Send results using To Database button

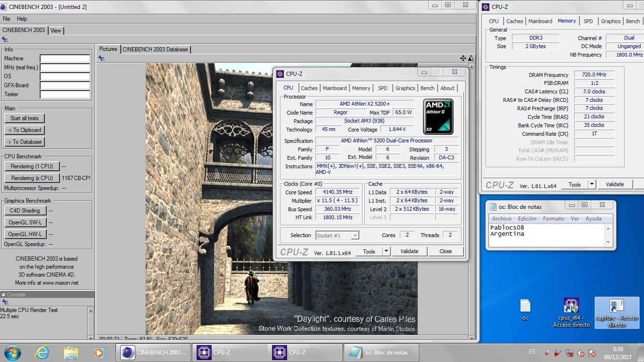pos(25,142)
